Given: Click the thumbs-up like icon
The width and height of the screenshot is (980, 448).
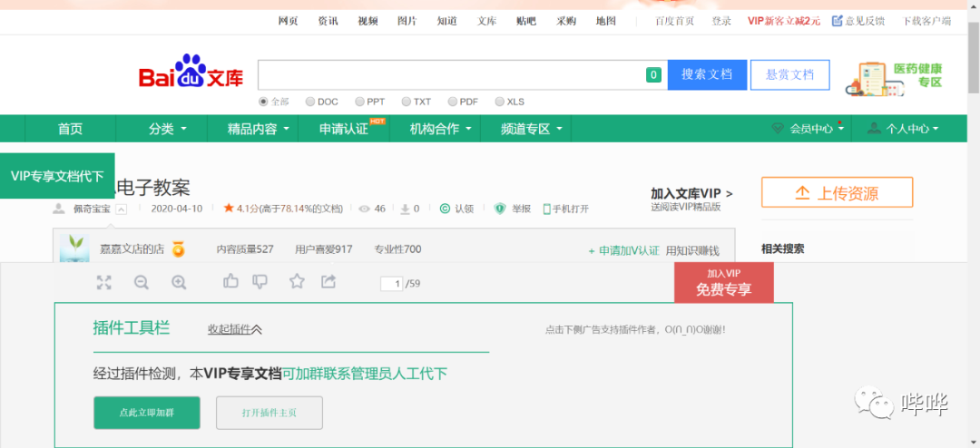Looking at the screenshot, I should click(x=230, y=281).
